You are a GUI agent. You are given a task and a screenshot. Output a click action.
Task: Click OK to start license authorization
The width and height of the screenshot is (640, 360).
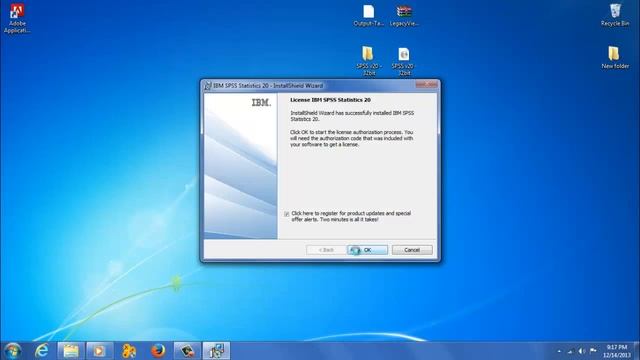367,250
